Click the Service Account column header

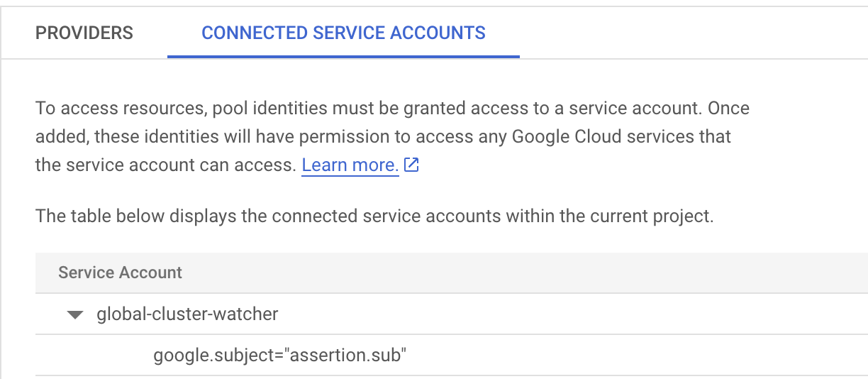(x=120, y=273)
